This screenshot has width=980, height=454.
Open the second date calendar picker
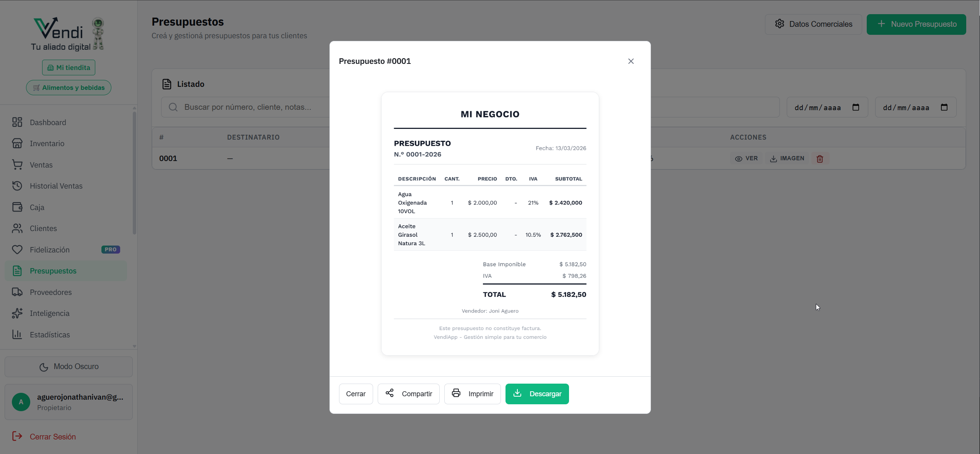click(x=944, y=107)
